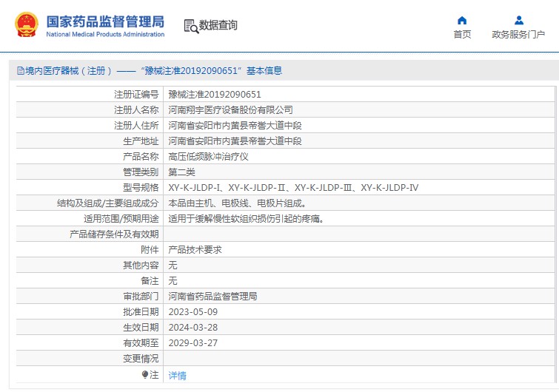Click the 产品储存条件及有效期 label
Viewport: 559px width, 392px height.
pos(114,234)
